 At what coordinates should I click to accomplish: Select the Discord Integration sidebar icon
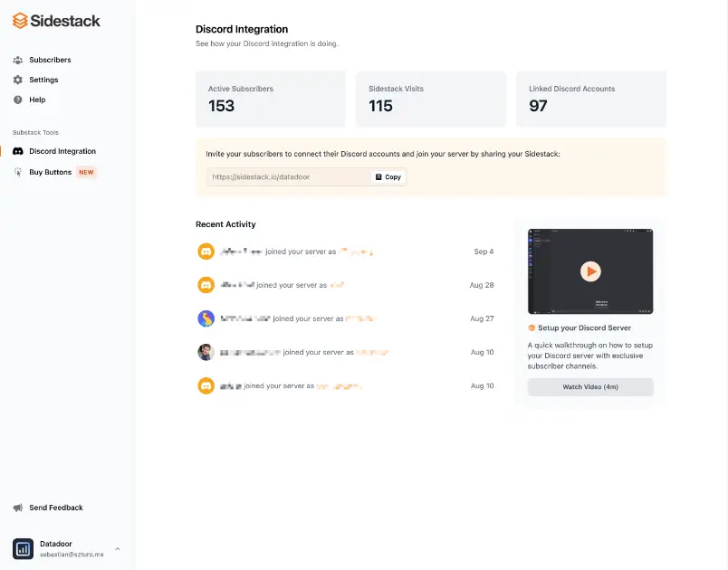18,151
